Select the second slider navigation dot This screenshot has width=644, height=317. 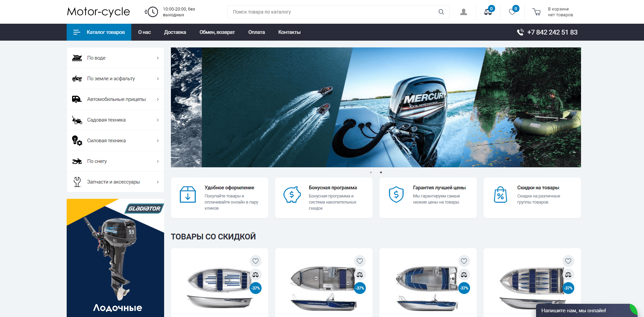[x=381, y=172]
